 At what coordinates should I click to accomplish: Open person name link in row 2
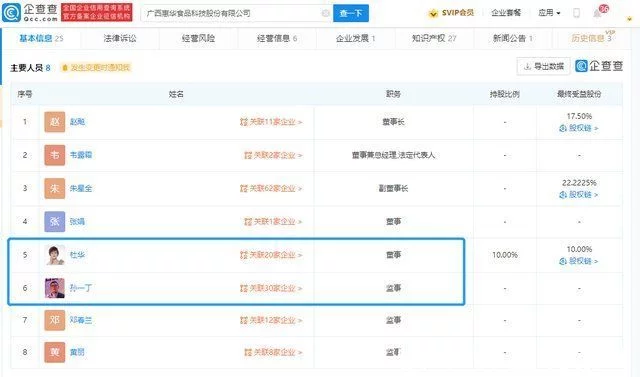[x=81, y=155]
